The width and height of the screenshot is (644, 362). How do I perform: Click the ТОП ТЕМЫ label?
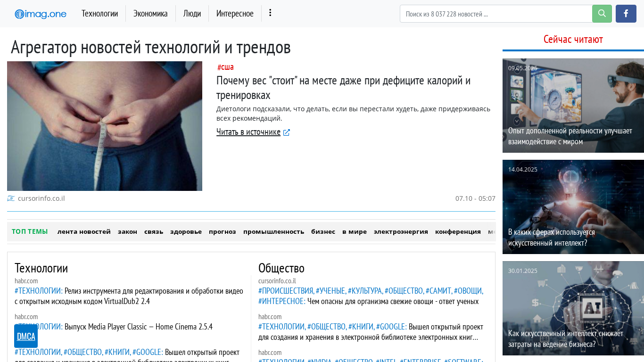point(30,231)
